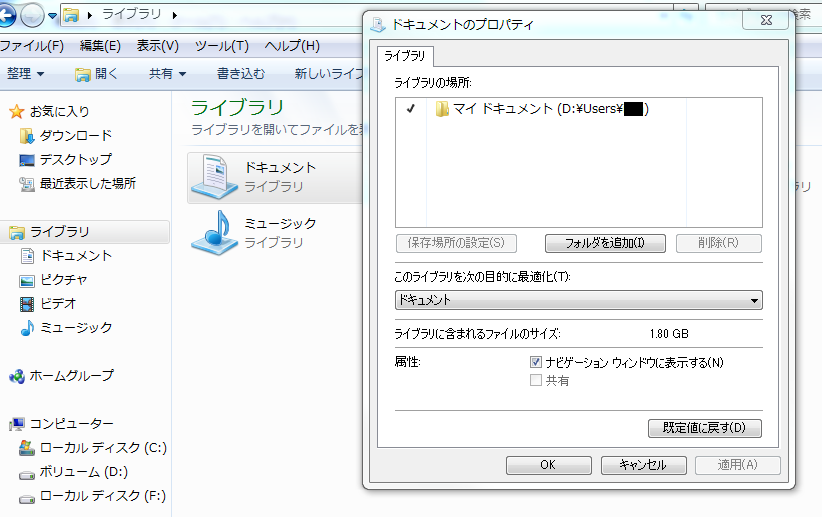
Task: Toggle ナビゲーション ウィンドウに表示する checkbox
Action: [x=535, y=362]
